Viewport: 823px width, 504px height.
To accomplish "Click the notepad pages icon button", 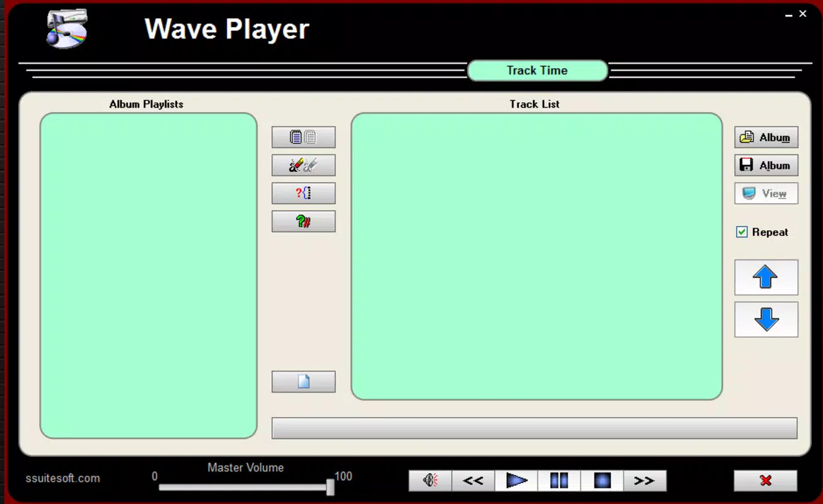I will pos(303,137).
